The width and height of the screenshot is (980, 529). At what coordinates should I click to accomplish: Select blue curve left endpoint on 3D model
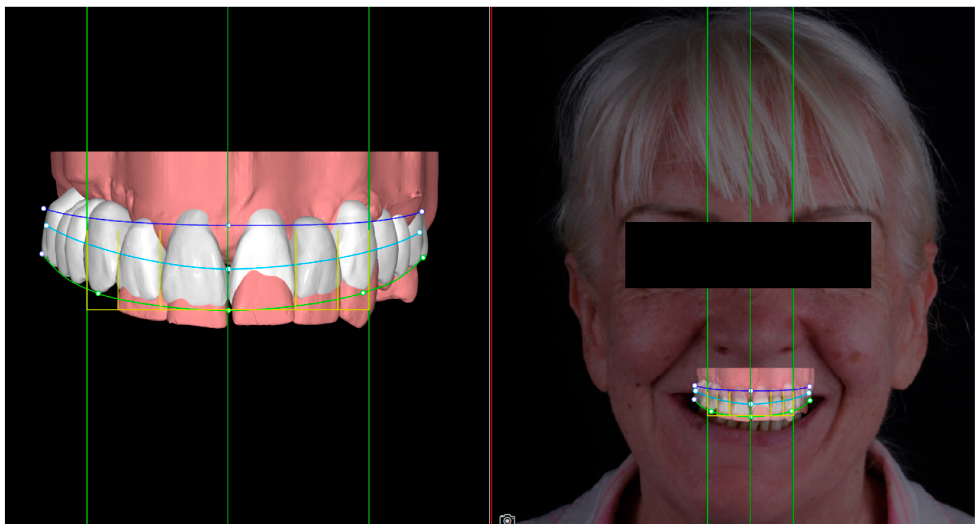click(x=44, y=209)
